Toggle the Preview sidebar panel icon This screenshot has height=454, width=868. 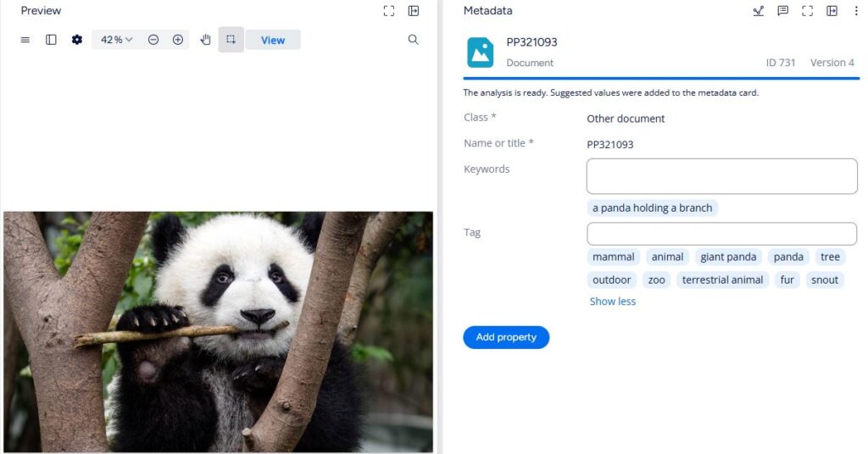tap(51, 40)
